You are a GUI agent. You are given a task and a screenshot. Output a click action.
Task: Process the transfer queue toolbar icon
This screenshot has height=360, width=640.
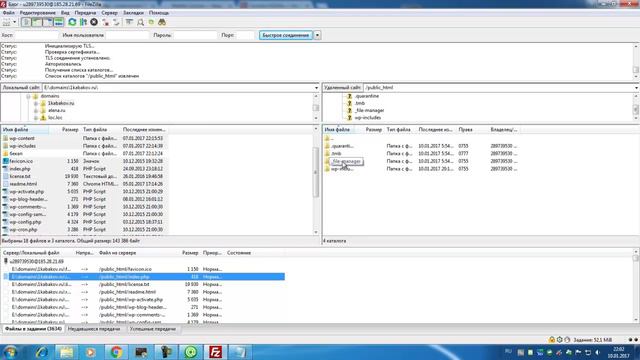click(83, 22)
